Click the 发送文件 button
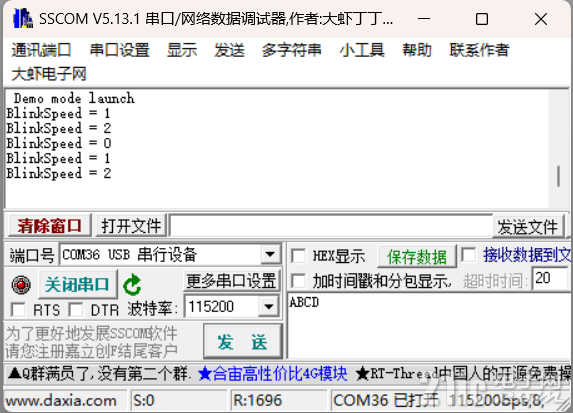 [x=527, y=227]
